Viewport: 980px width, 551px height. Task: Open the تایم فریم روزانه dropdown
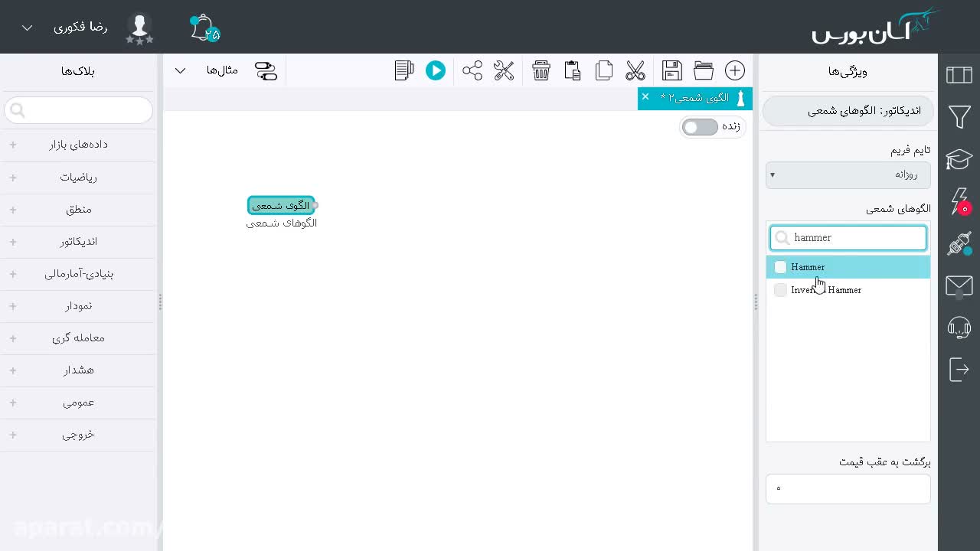848,174
